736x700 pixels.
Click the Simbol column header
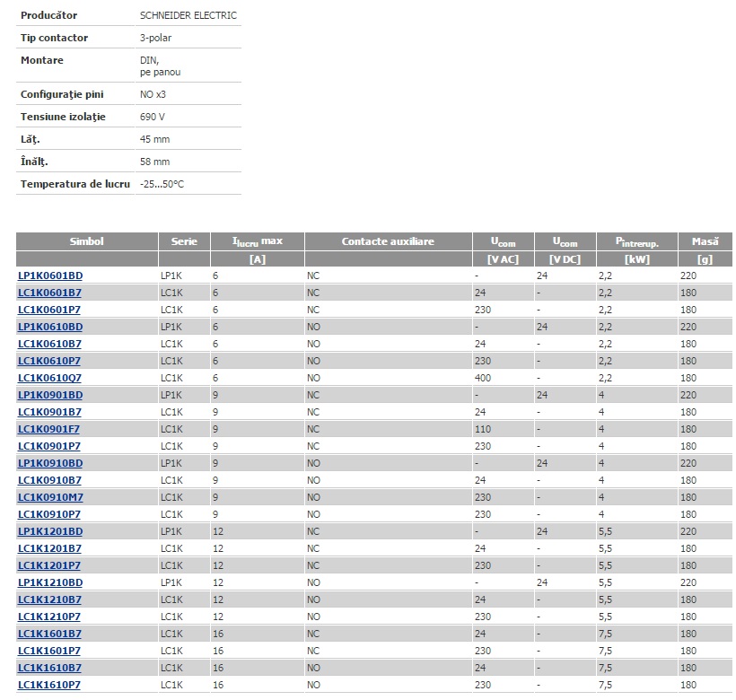[87, 241]
